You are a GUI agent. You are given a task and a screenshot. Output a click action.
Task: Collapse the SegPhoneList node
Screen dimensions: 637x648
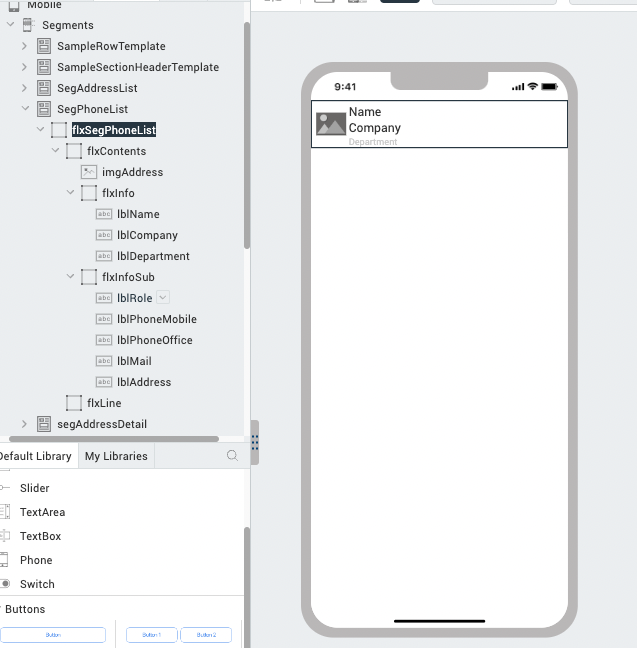[x=26, y=109]
